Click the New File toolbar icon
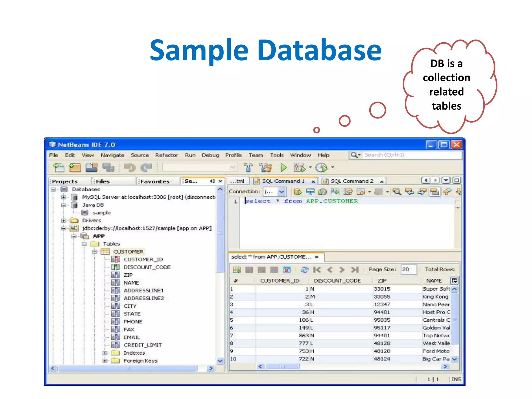 click(59, 168)
